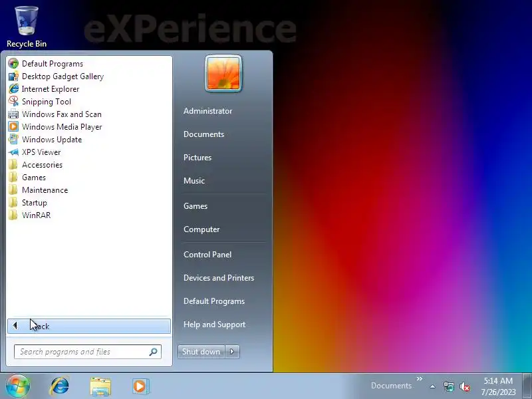
Task: Click the Default Programs icon in All Programs list
Action: (13, 63)
